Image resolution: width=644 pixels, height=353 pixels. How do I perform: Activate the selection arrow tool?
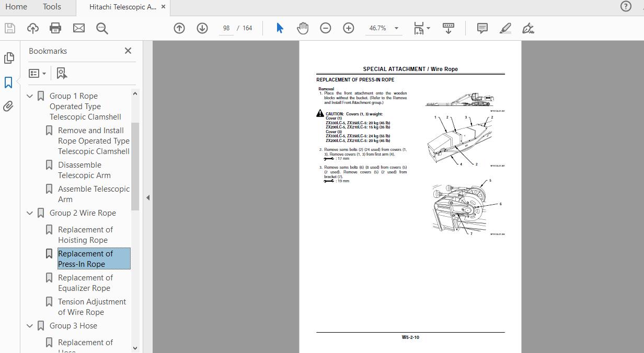tap(280, 28)
